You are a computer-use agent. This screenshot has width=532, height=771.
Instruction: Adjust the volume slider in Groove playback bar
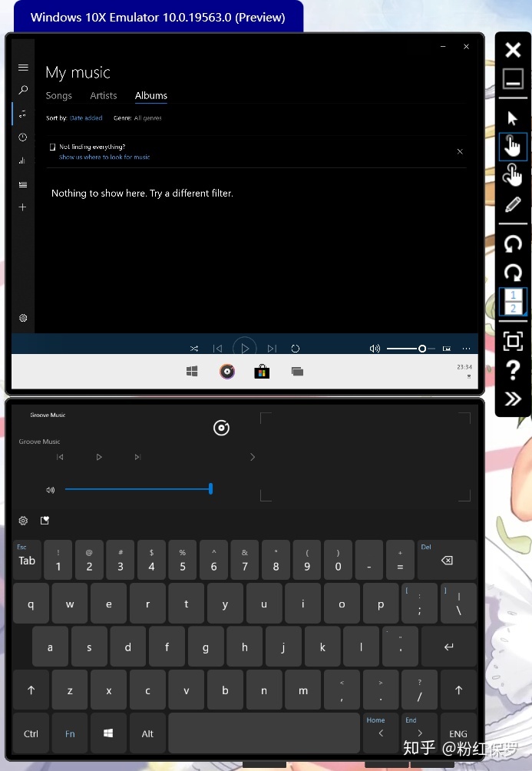tap(411, 349)
